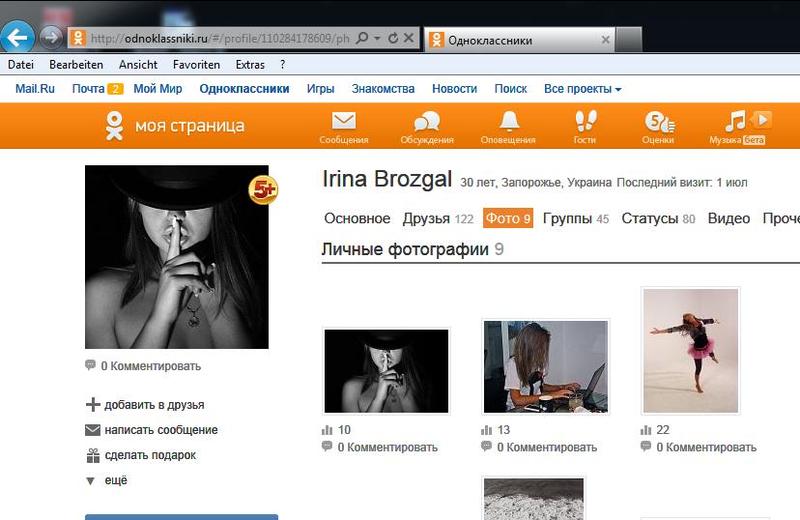This screenshot has height=520, width=800.
Task: Open Почта mail link
Action: click(x=88, y=89)
